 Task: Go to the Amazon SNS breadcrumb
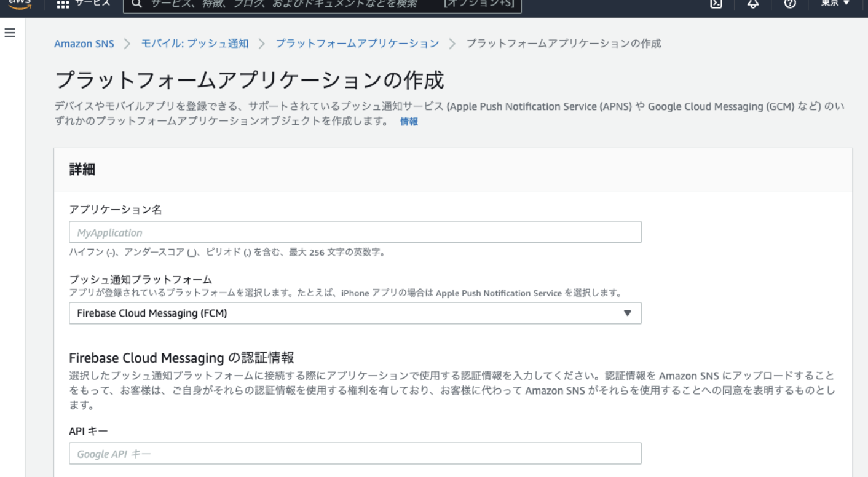84,44
